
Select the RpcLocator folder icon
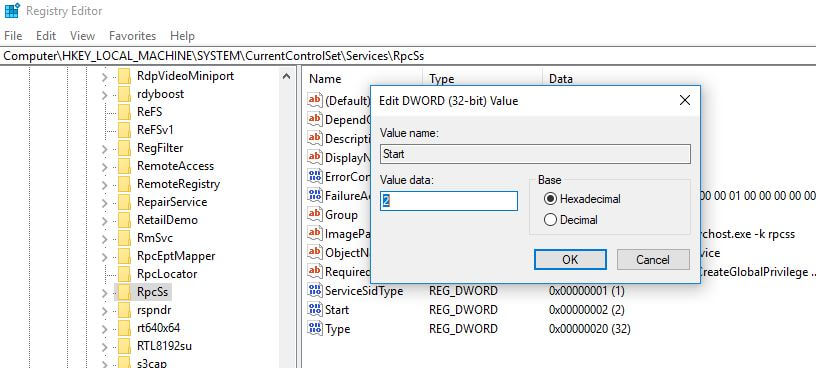(124, 274)
